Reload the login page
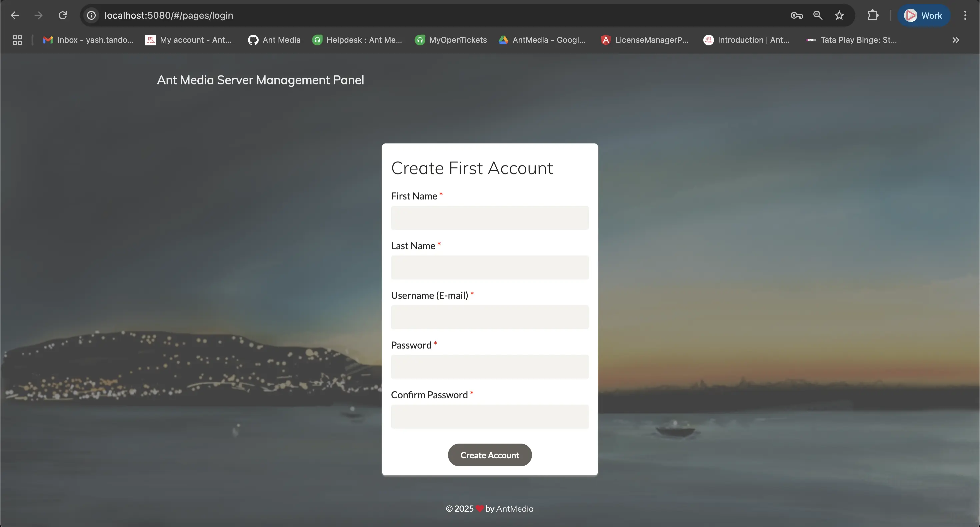The height and width of the screenshot is (527, 980). click(62, 15)
